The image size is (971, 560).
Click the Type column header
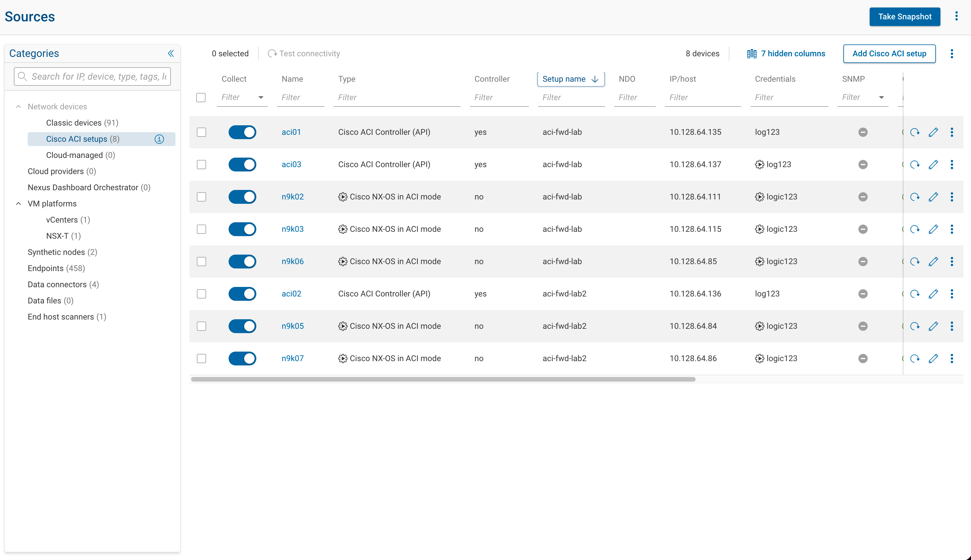pyautogui.click(x=346, y=79)
